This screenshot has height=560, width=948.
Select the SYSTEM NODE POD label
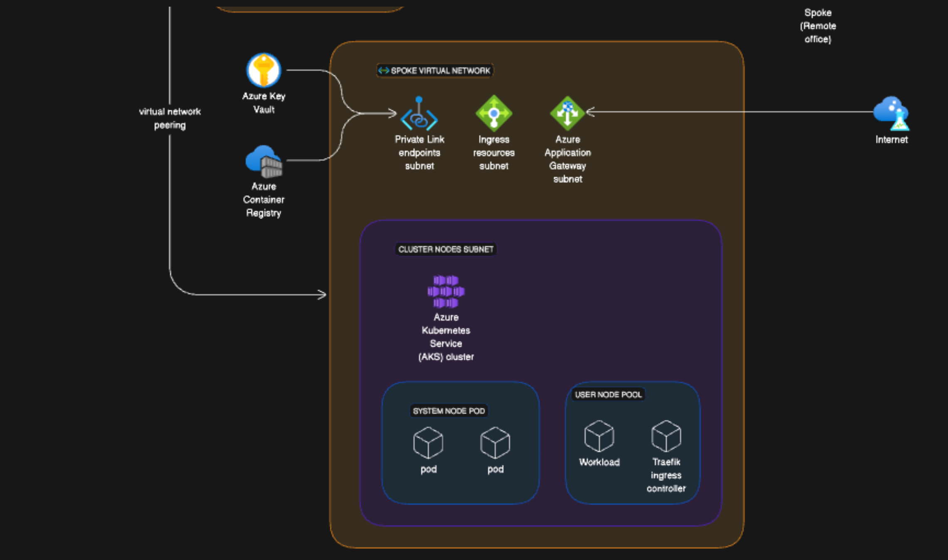(x=449, y=411)
